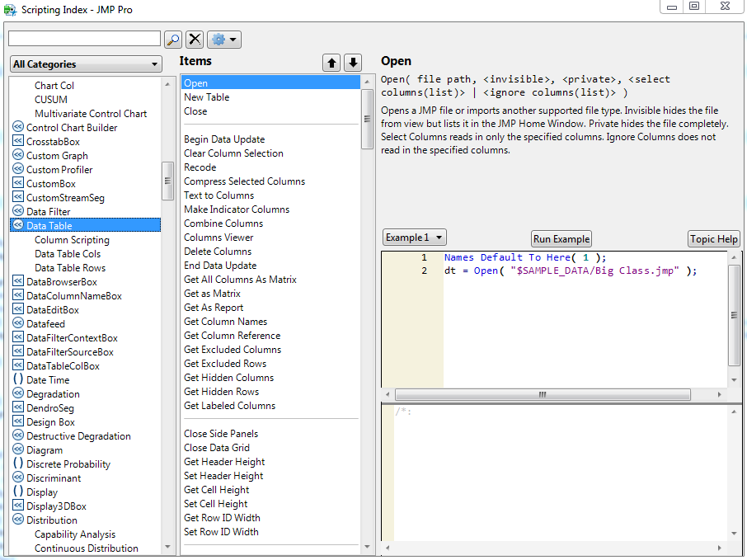Click the Diagram icon
Viewport: 747px width, 560px height.
point(18,449)
